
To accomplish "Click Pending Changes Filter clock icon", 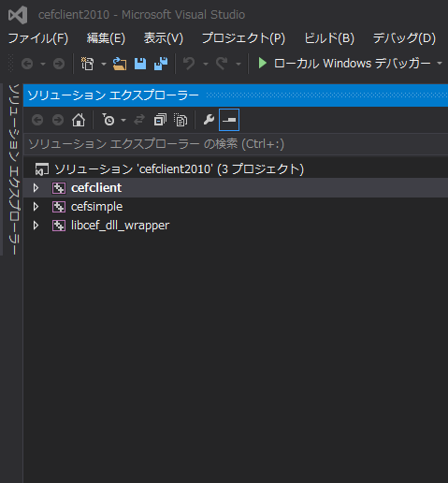I will pos(108,120).
